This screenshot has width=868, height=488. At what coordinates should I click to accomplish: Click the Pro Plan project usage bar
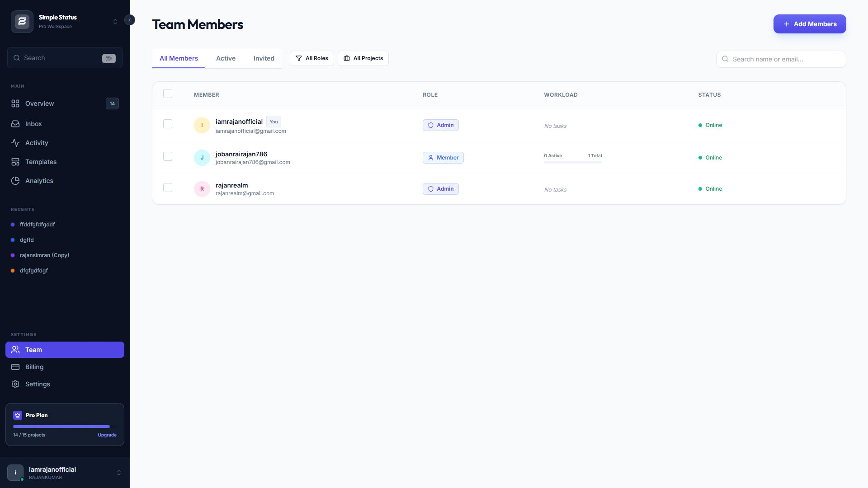click(x=64, y=427)
